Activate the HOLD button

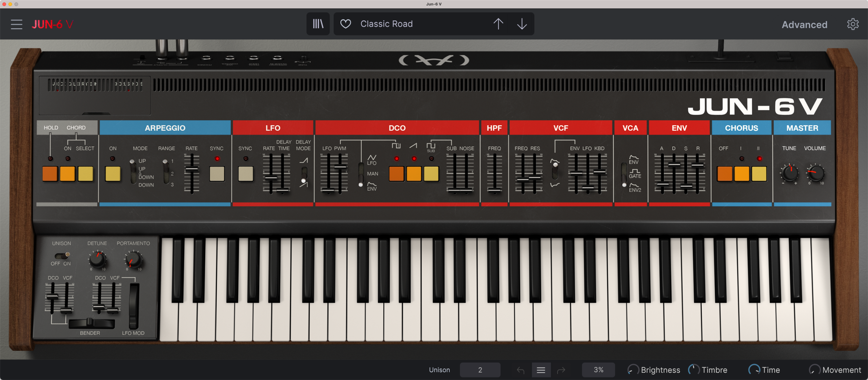tap(50, 174)
